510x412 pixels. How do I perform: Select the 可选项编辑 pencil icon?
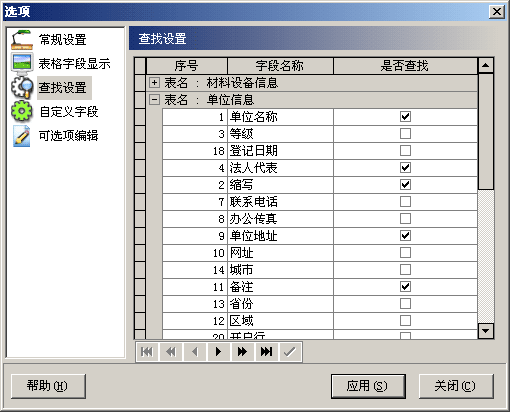click(22, 136)
